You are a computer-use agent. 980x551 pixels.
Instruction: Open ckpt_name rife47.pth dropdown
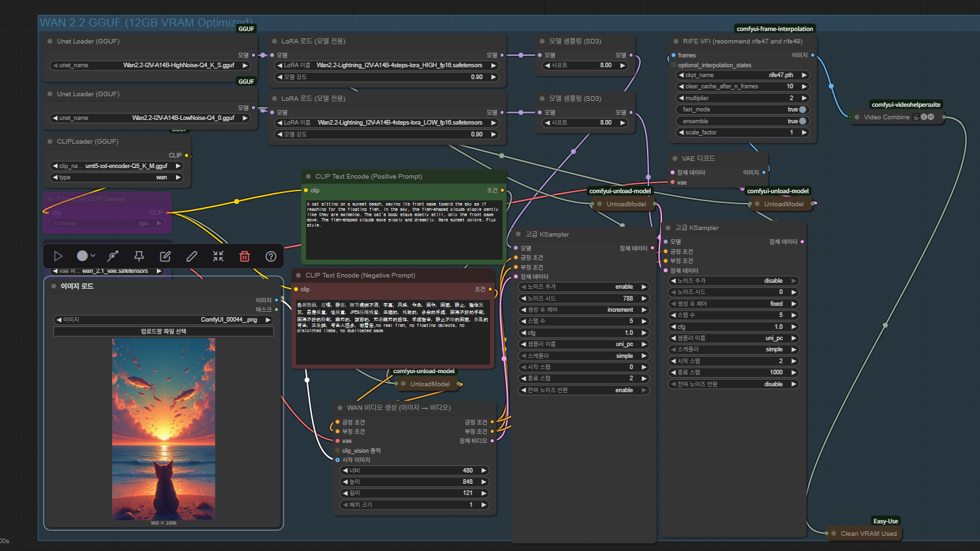pyautogui.click(x=743, y=75)
